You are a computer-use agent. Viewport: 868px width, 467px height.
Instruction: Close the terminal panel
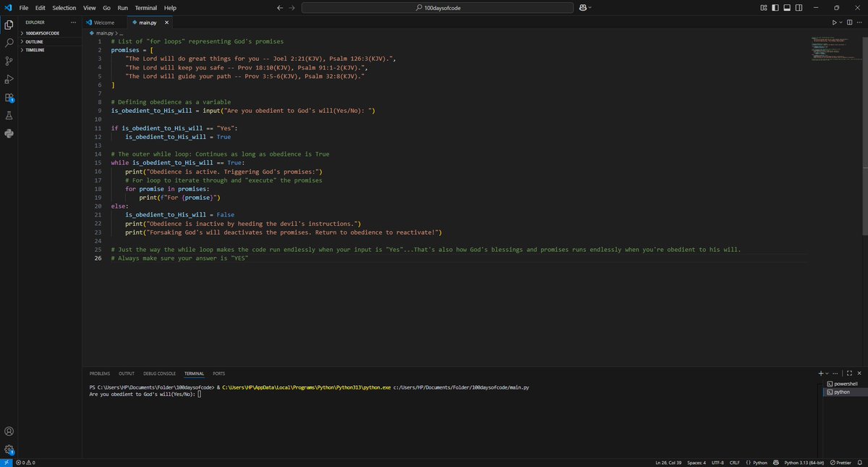859,373
